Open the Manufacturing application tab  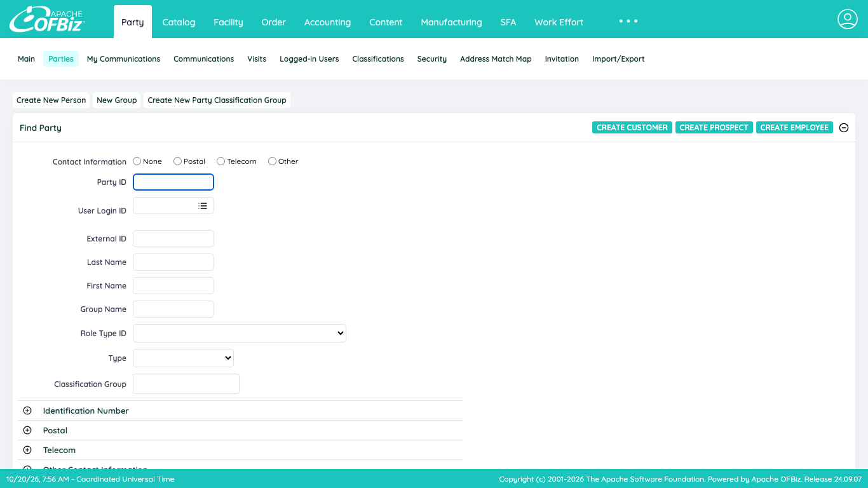pyautogui.click(x=451, y=22)
